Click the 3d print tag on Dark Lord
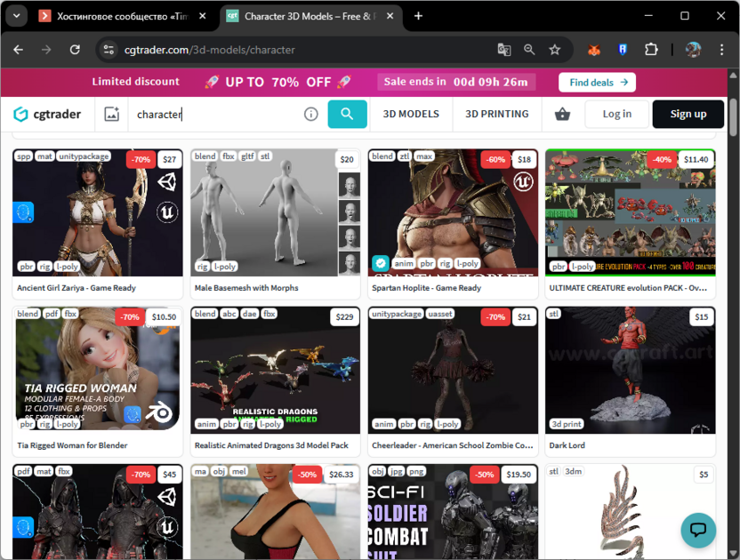The height and width of the screenshot is (560, 740). 567,424
